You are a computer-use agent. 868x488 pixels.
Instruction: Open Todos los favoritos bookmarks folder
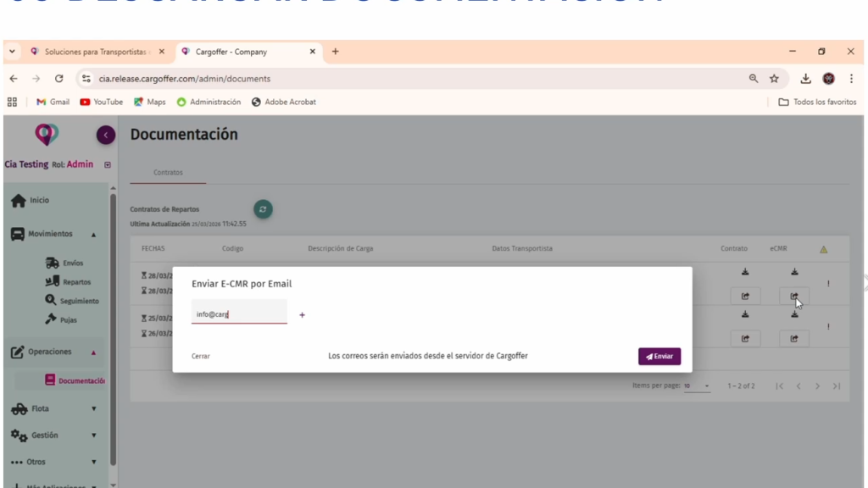[817, 102]
